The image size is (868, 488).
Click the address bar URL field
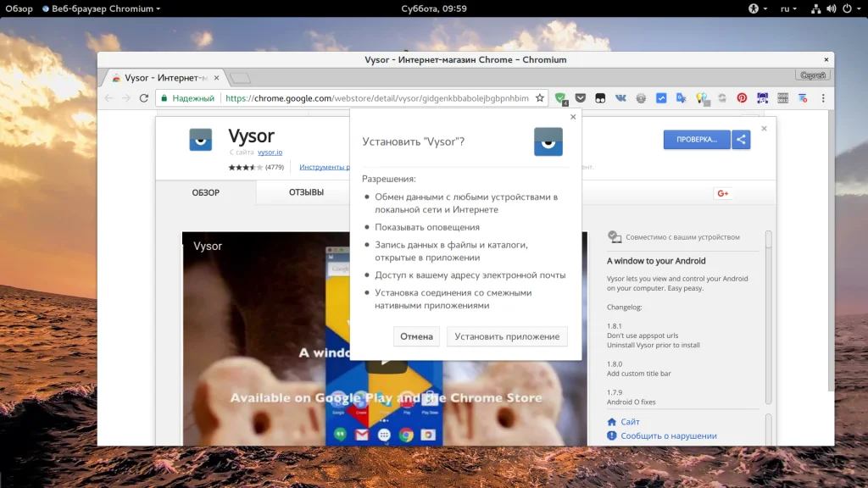376,98
